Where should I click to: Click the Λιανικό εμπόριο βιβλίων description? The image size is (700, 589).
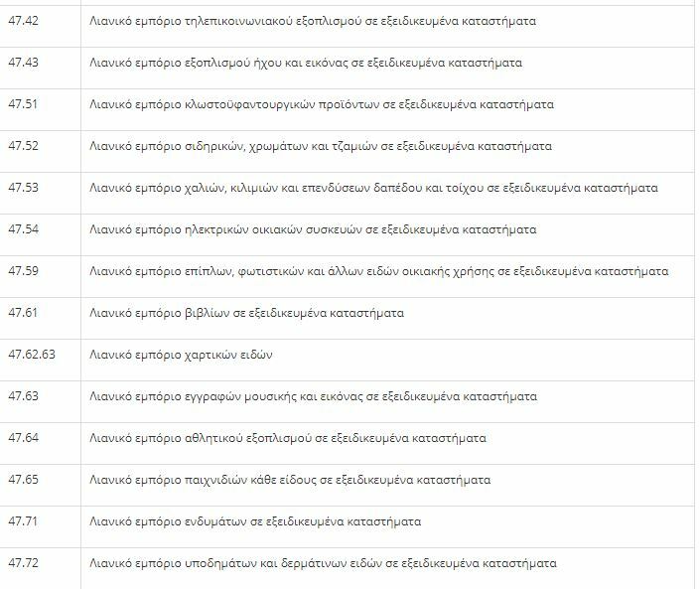pos(246,313)
